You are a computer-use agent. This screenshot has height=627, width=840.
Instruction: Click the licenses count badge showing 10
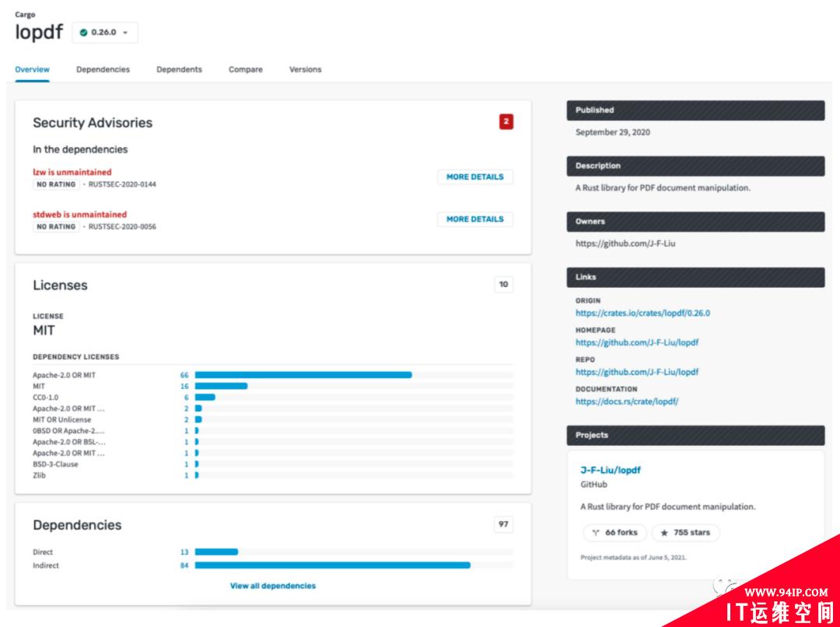coord(503,285)
